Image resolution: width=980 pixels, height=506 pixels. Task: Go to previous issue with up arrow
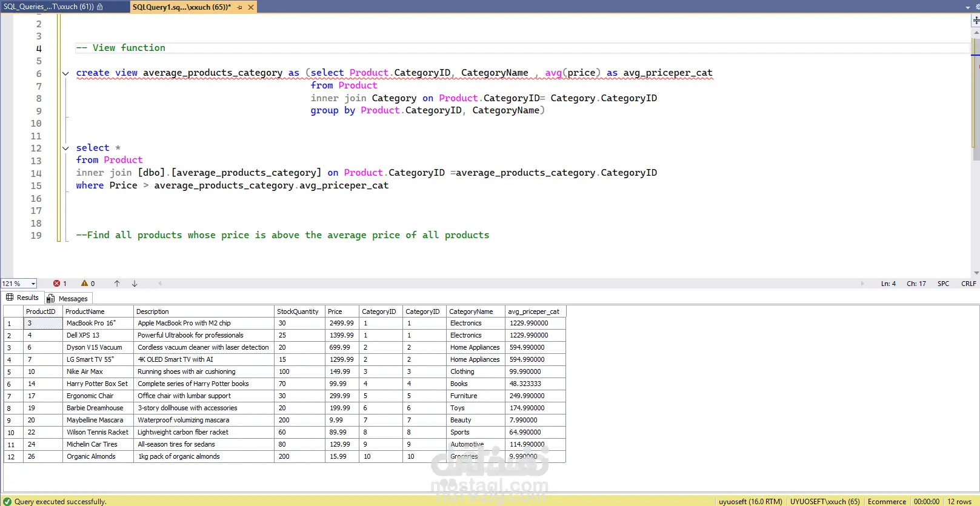[x=117, y=284]
